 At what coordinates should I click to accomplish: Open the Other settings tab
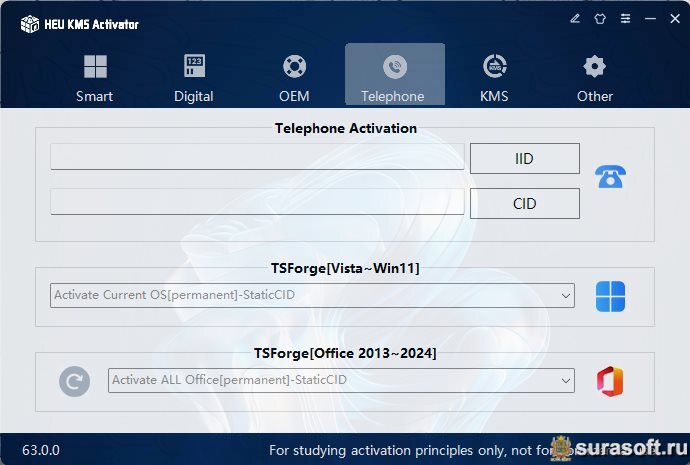(595, 78)
